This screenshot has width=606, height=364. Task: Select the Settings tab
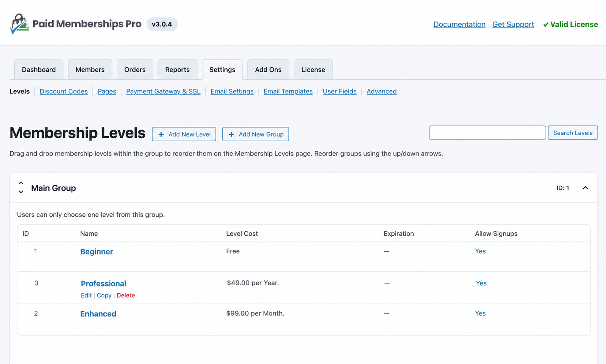click(x=222, y=70)
